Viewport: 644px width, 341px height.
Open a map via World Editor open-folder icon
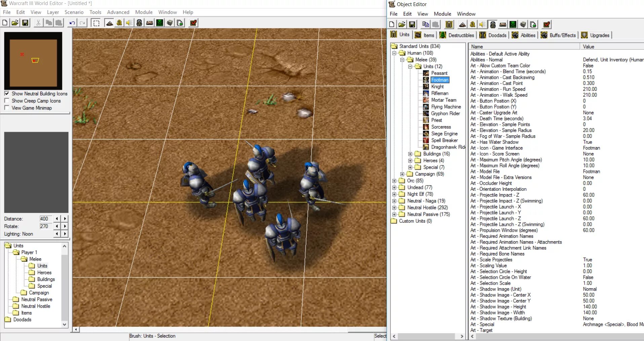pyautogui.click(x=15, y=23)
